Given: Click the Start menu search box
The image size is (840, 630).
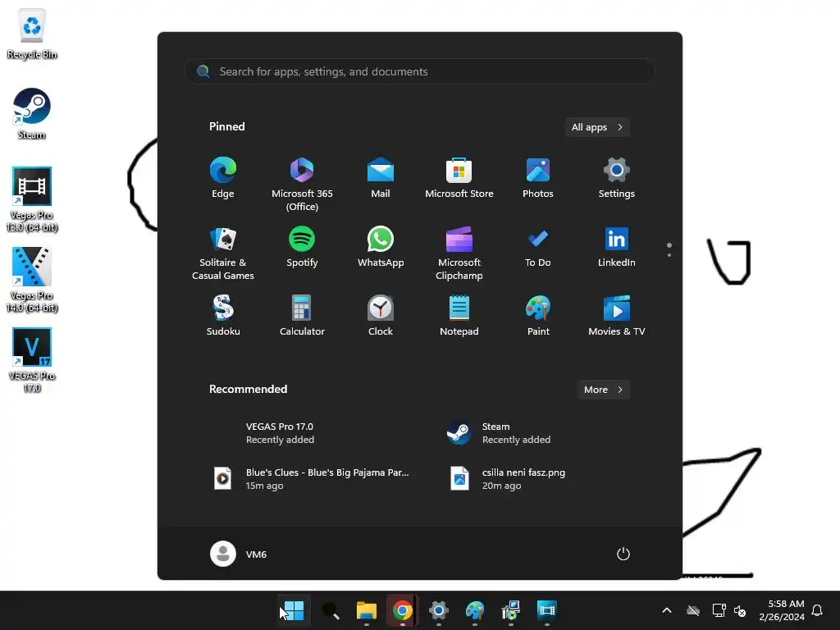Looking at the screenshot, I should (x=419, y=71).
